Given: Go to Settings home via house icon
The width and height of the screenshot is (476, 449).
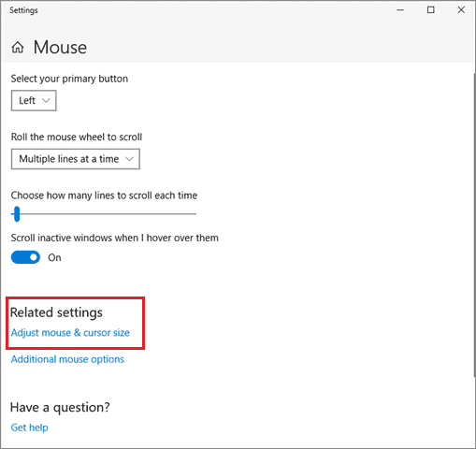Looking at the screenshot, I should coord(18,48).
